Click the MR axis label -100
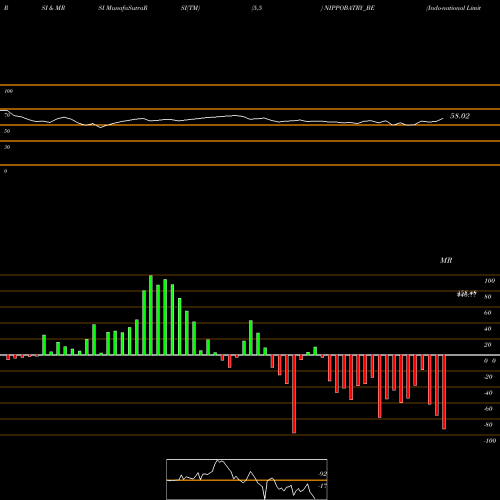 490,441
